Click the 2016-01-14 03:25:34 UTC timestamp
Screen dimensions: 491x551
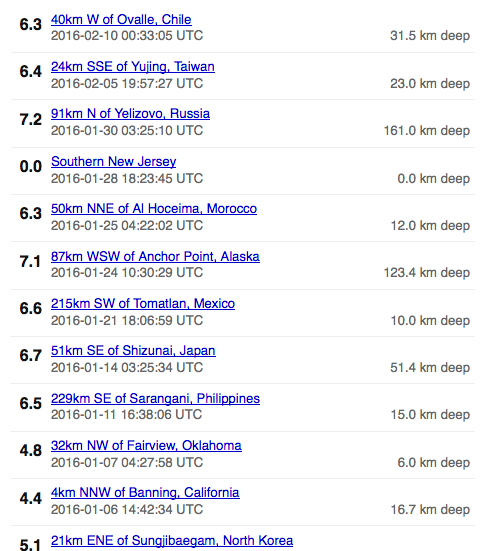coord(127,368)
